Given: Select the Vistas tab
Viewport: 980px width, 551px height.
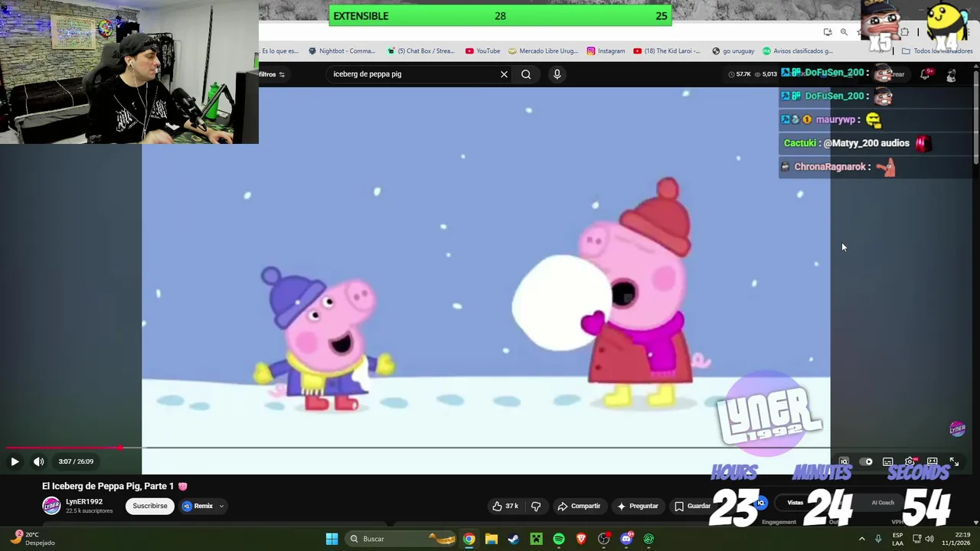Looking at the screenshot, I should pos(795,503).
